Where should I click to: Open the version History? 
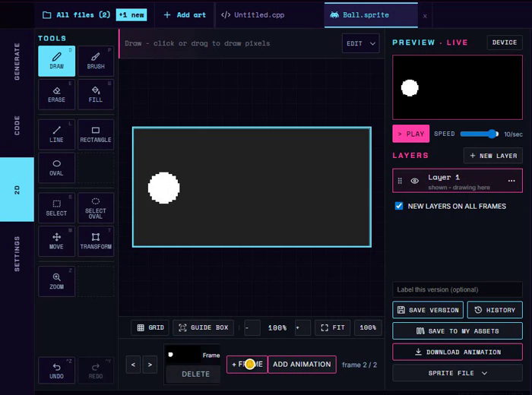click(495, 310)
